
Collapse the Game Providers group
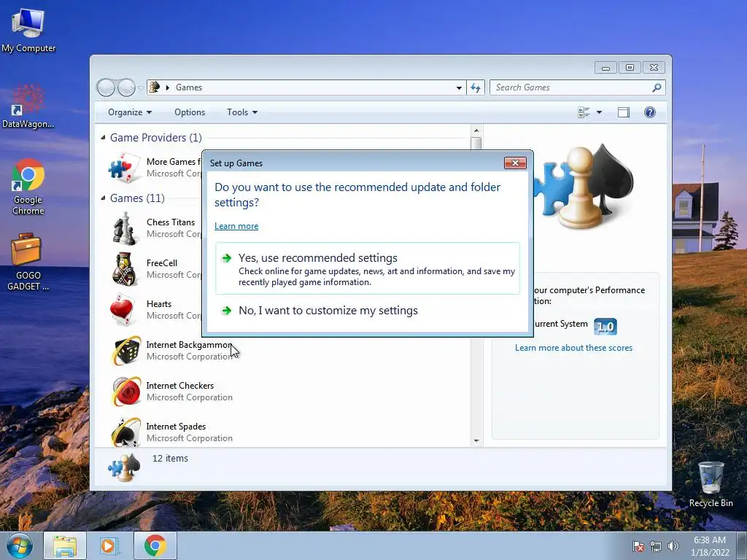click(103, 138)
